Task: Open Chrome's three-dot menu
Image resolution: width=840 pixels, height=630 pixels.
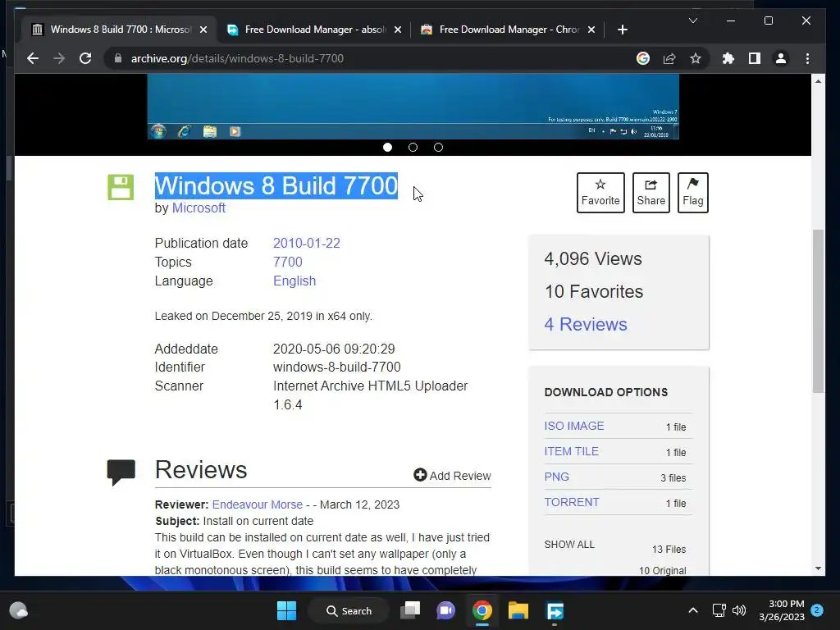Action: (x=807, y=58)
